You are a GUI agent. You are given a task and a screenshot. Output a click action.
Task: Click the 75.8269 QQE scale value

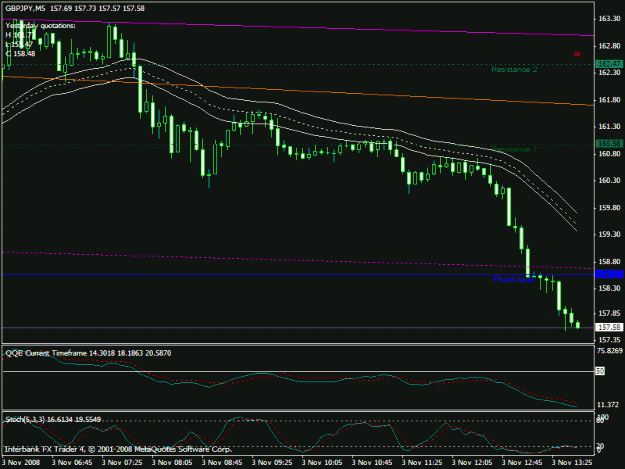coord(609,351)
